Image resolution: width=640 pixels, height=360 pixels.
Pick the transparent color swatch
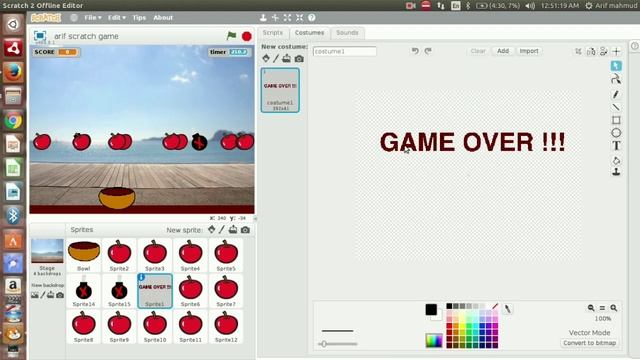click(495, 306)
